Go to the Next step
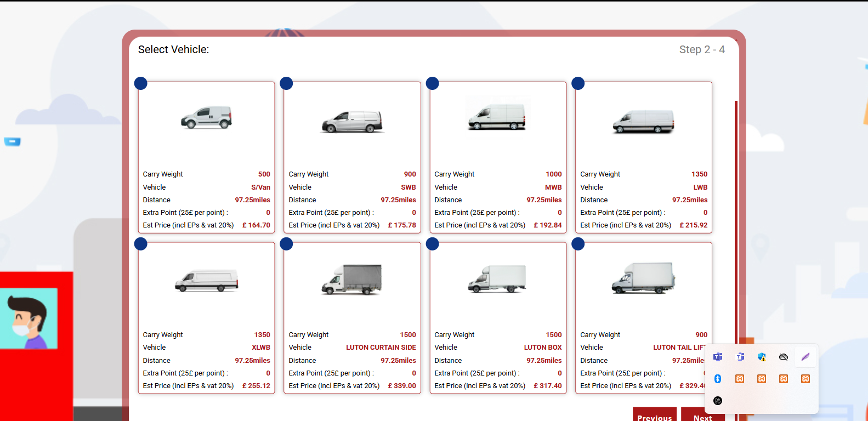The image size is (868, 421). pyautogui.click(x=702, y=416)
